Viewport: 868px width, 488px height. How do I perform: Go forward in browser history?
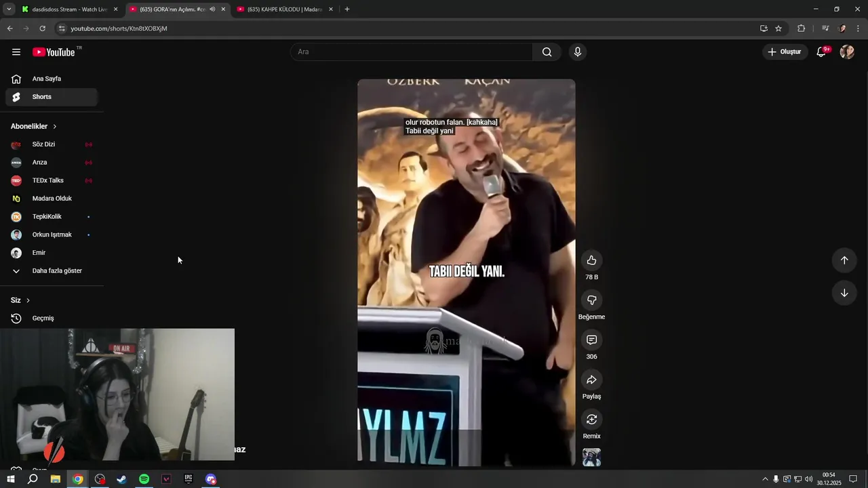point(26,28)
